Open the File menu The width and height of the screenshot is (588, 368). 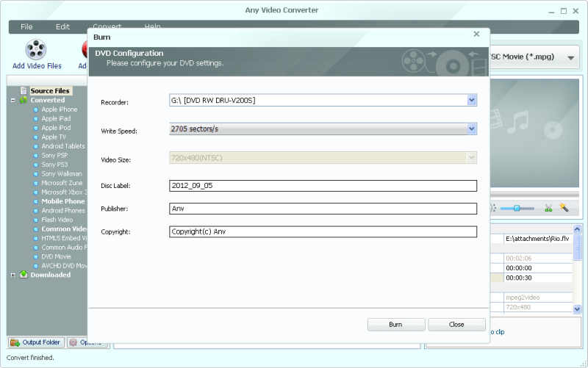[x=26, y=26]
